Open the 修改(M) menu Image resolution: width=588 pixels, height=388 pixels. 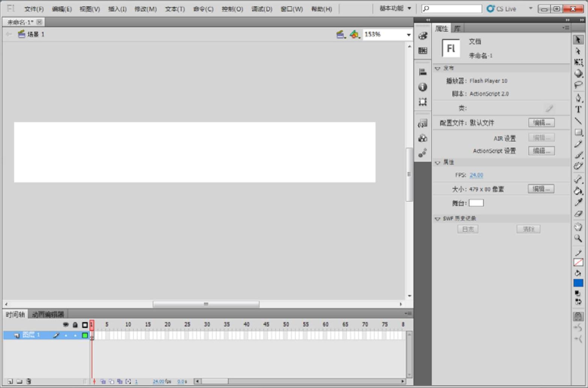coord(145,9)
